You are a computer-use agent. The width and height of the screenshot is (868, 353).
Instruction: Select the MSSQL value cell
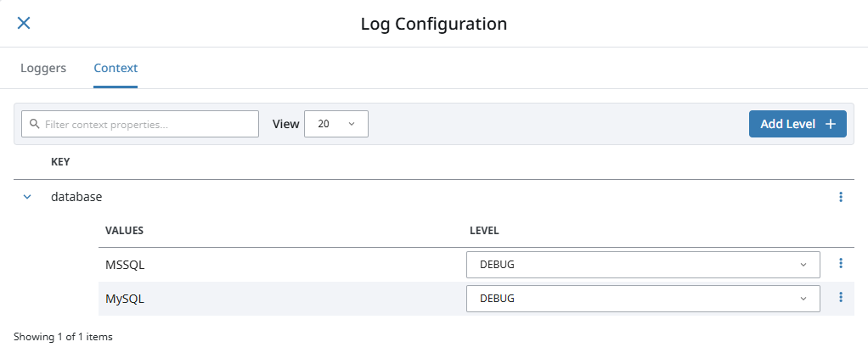coord(125,265)
